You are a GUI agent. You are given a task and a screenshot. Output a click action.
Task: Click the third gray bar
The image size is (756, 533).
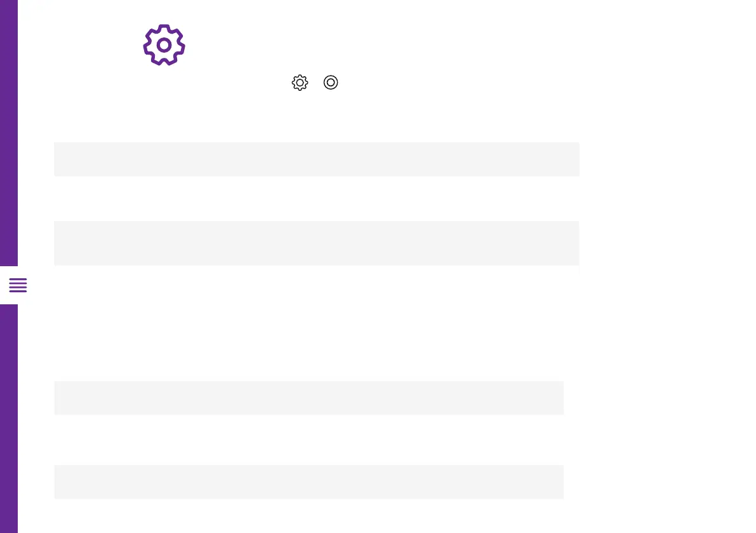coord(308,398)
